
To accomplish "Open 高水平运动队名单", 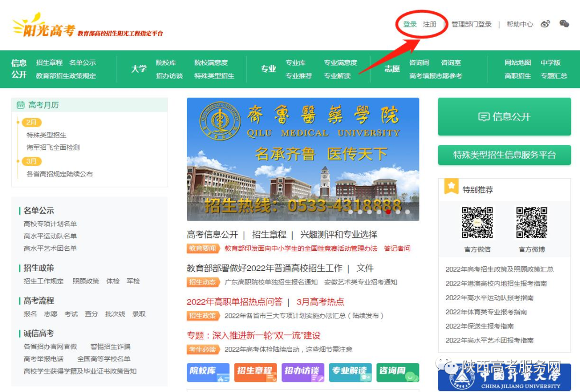I will 50,236.
